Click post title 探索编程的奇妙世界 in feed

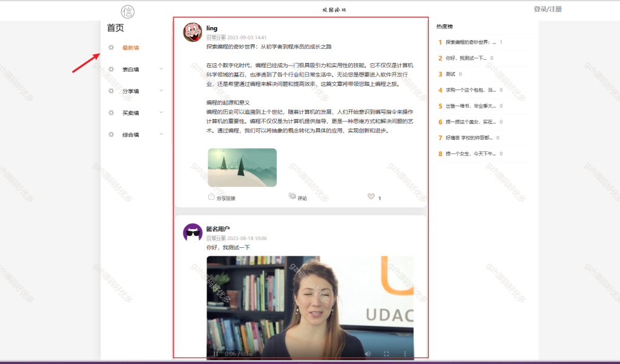tap(269, 47)
